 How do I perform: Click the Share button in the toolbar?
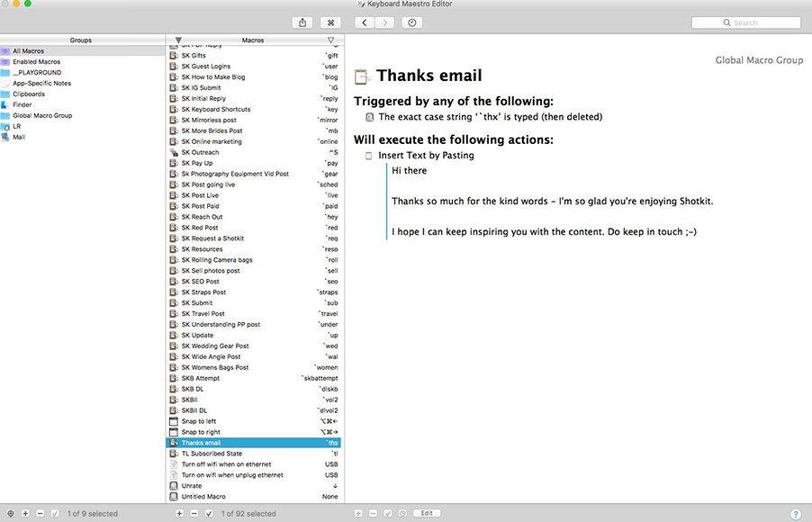tap(302, 22)
